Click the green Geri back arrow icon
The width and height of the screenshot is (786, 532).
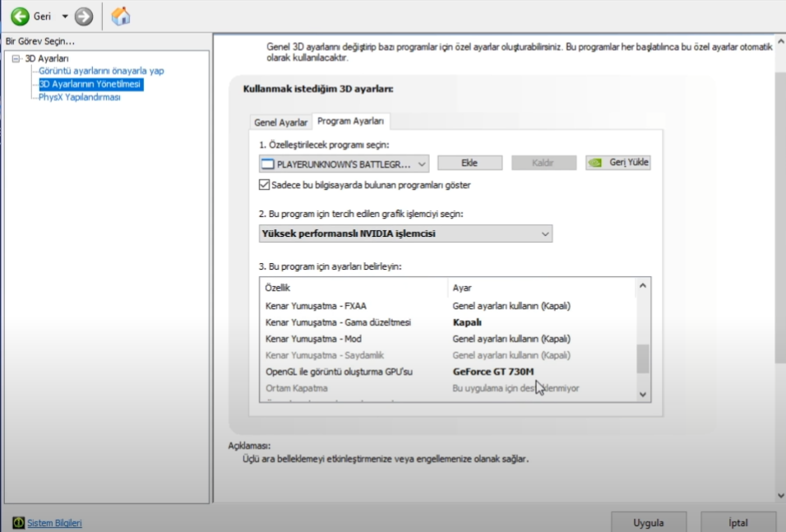[x=20, y=16]
